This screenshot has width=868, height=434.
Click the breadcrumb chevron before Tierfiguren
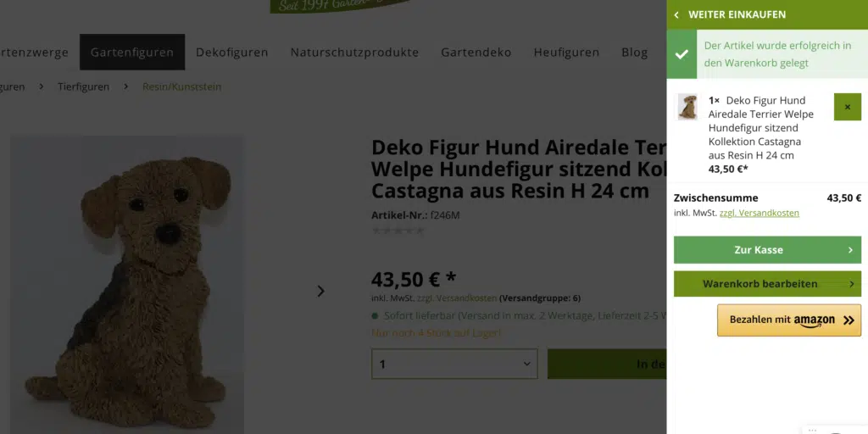[42, 87]
